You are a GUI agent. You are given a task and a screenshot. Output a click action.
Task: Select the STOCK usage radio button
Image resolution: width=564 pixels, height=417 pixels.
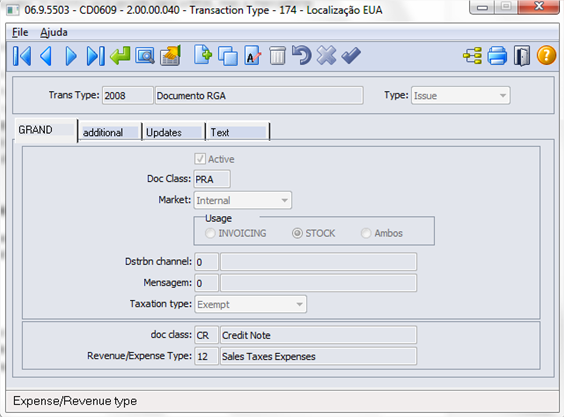[297, 233]
